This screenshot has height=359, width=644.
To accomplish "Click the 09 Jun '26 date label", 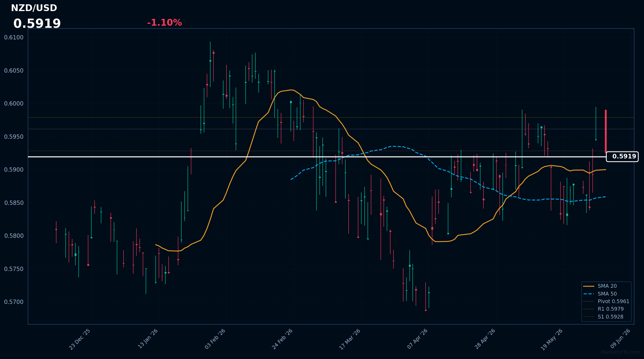I will point(620,338).
